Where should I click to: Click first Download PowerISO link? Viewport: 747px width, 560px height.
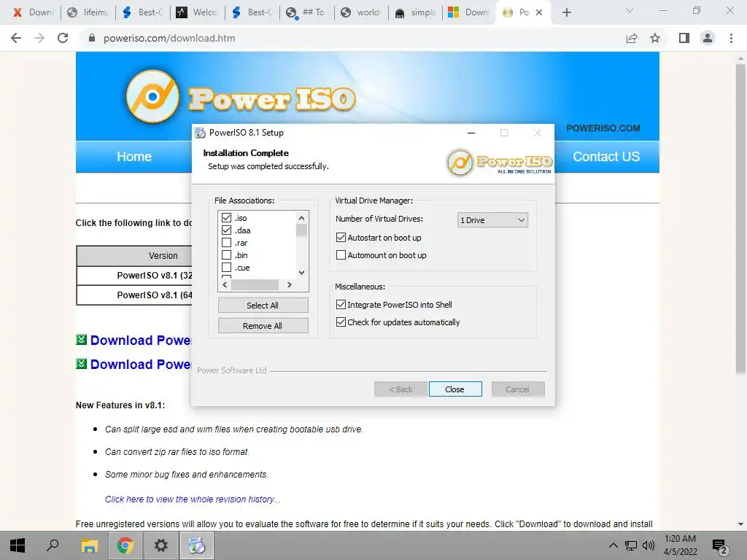point(141,340)
